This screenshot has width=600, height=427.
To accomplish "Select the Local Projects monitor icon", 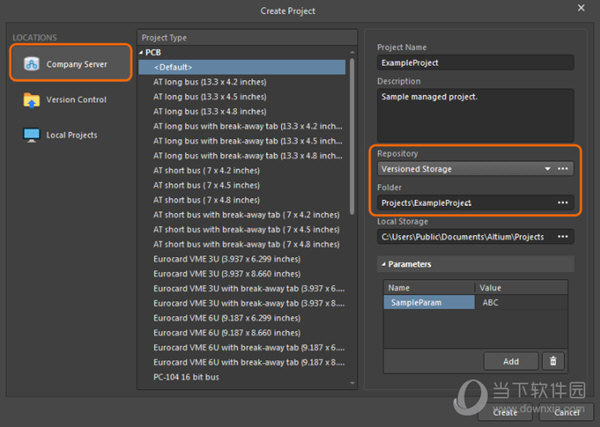I will point(31,135).
